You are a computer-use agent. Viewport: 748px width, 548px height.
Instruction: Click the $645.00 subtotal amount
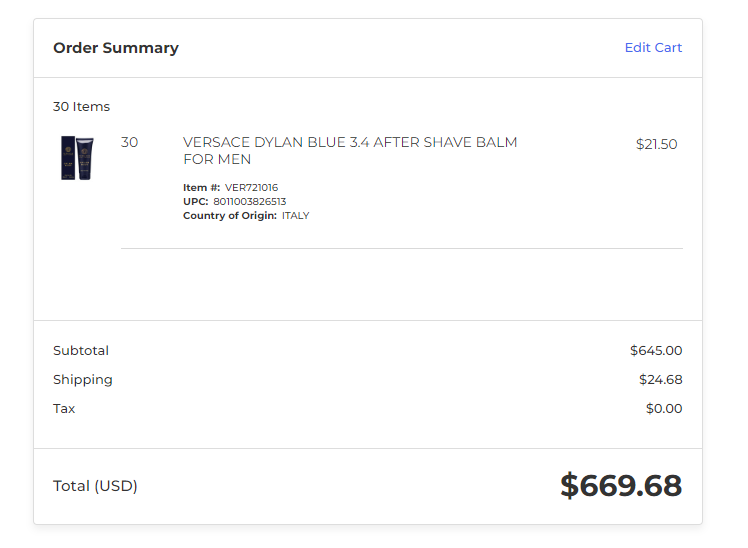656,351
